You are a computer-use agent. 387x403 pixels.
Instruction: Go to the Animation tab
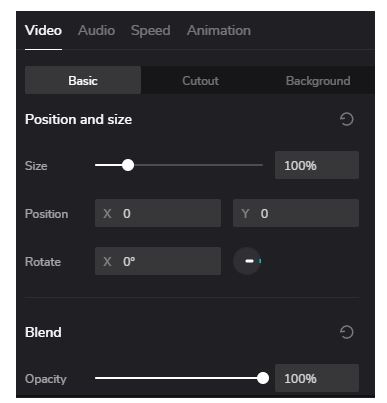(x=219, y=31)
